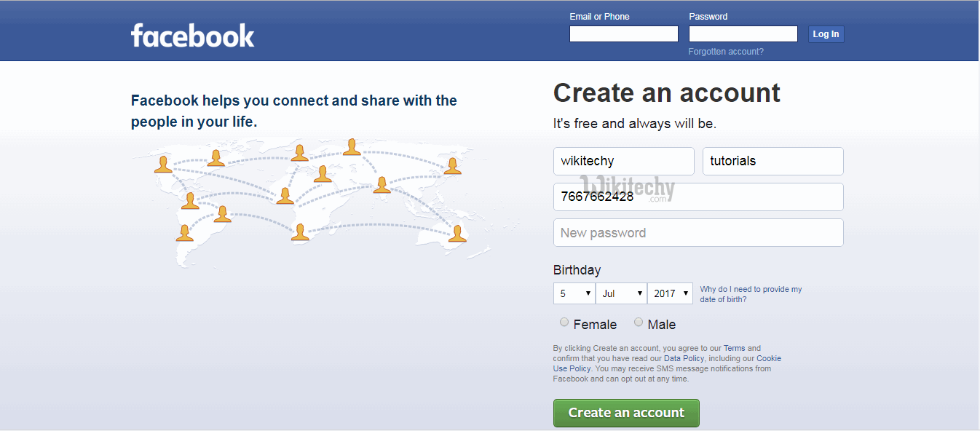The image size is (980, 431).
Task: Click the Facebook logo
Action: (192, 35)
